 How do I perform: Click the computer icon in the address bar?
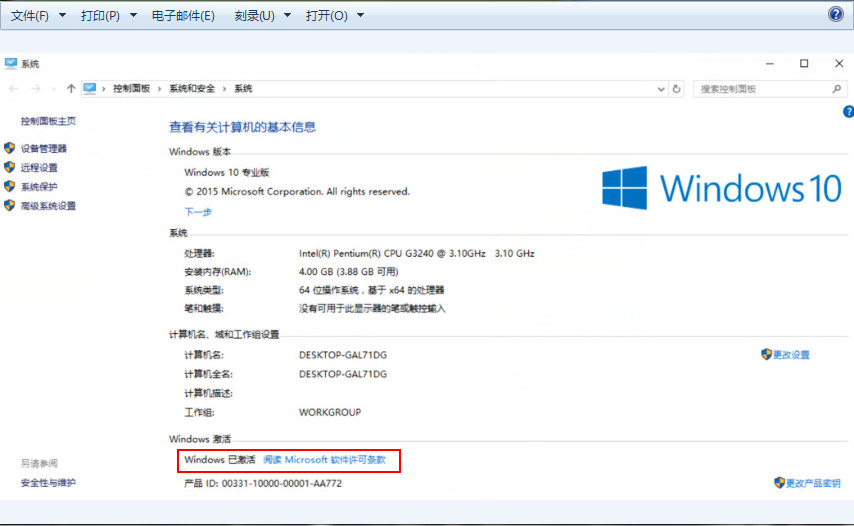pyautogui.click(x=90, y=89)
